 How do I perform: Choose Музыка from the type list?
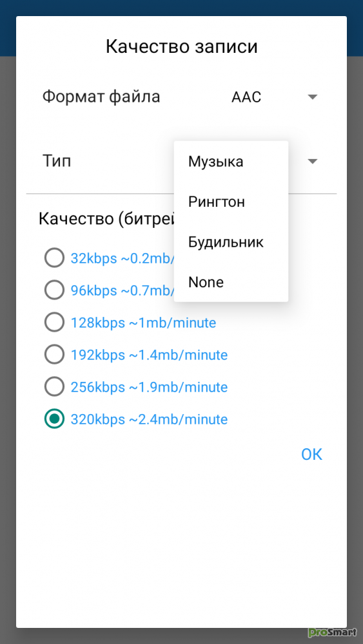pyautogui.click(x=231, y=162)
